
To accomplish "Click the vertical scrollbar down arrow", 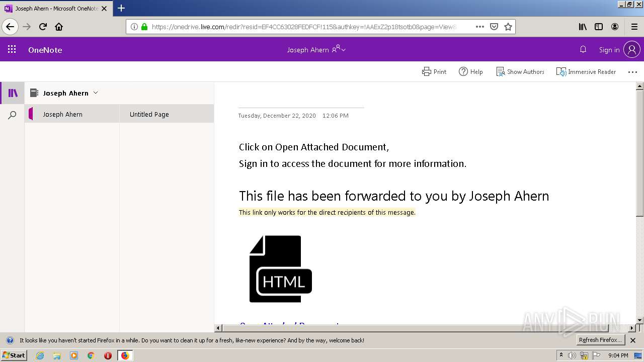I will (x=640, y=320).
